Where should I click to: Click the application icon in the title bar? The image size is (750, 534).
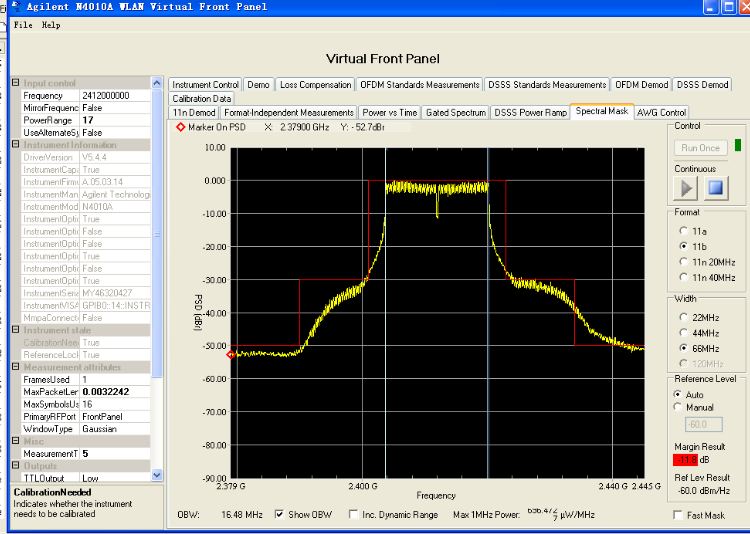(x=16, y=6)
